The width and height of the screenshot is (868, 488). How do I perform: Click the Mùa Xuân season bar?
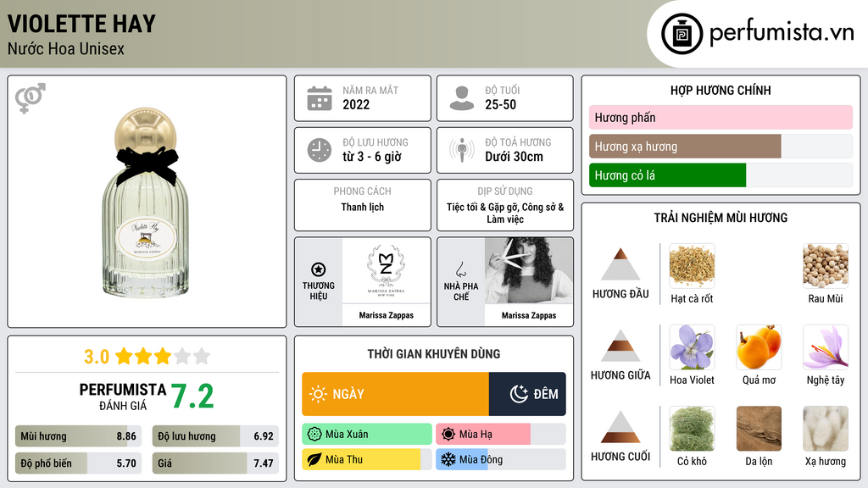coord(367,435)
